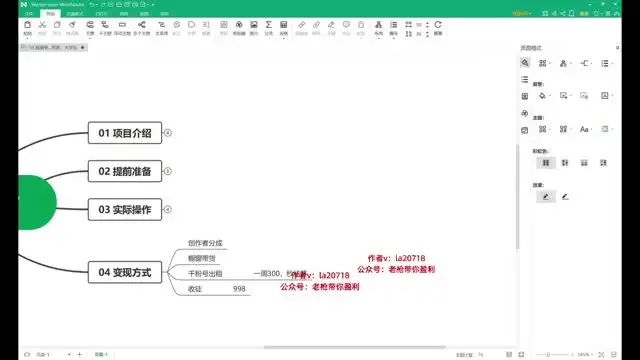Select the second rainbow color mode option
Image resolution: width=640 pixels, height=360 pixels.
click(x=565, y=163)
